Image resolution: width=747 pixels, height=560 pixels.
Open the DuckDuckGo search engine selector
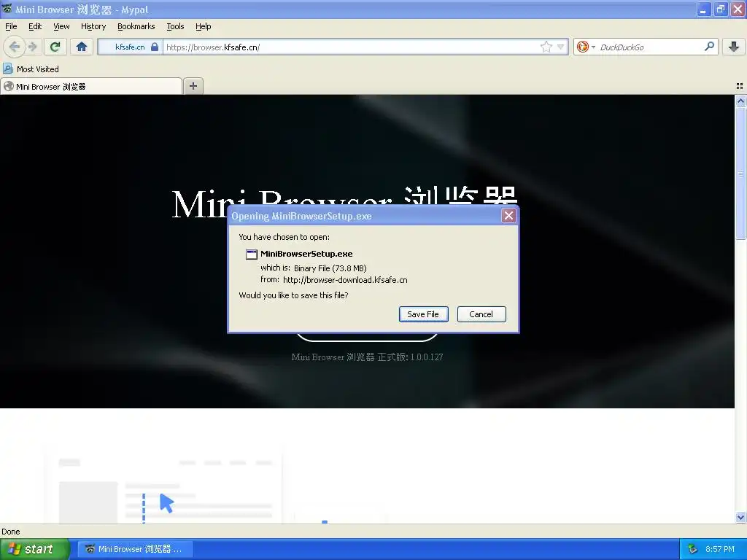click(x=586, y=47)
